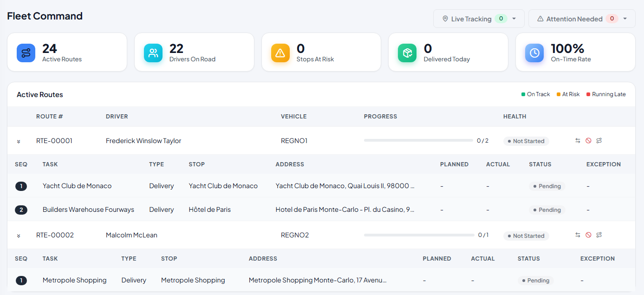
Task: Collapse route RTE-00002 with its chevron
Action: pos(19,236)
